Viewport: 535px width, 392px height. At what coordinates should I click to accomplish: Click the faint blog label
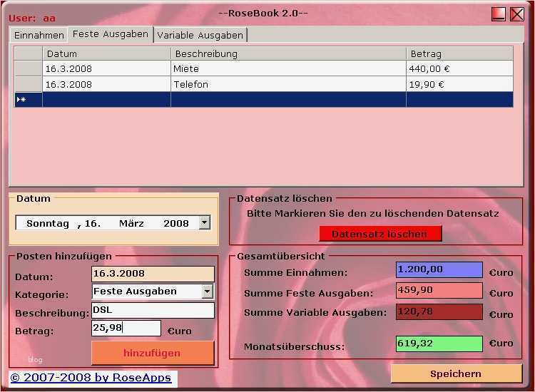tap(35, 359)
